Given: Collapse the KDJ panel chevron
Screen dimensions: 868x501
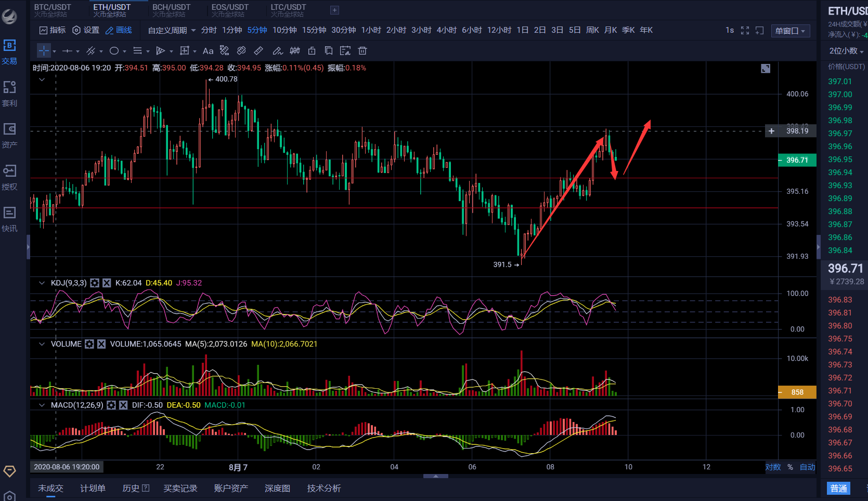Looking at the screenshot, I should coord(42,283).
